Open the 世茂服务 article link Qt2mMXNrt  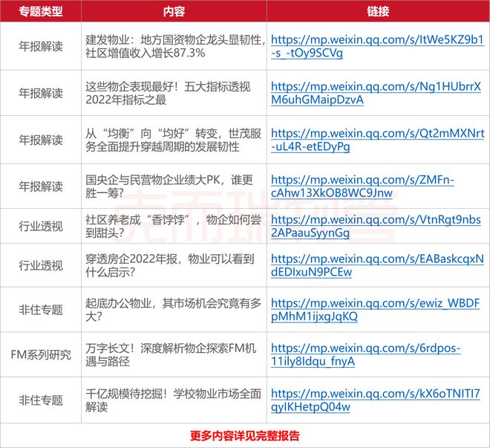[x=377, y=140]
